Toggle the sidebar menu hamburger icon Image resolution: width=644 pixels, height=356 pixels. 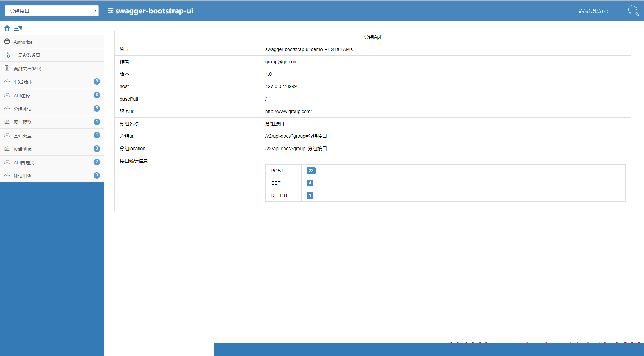110,11
